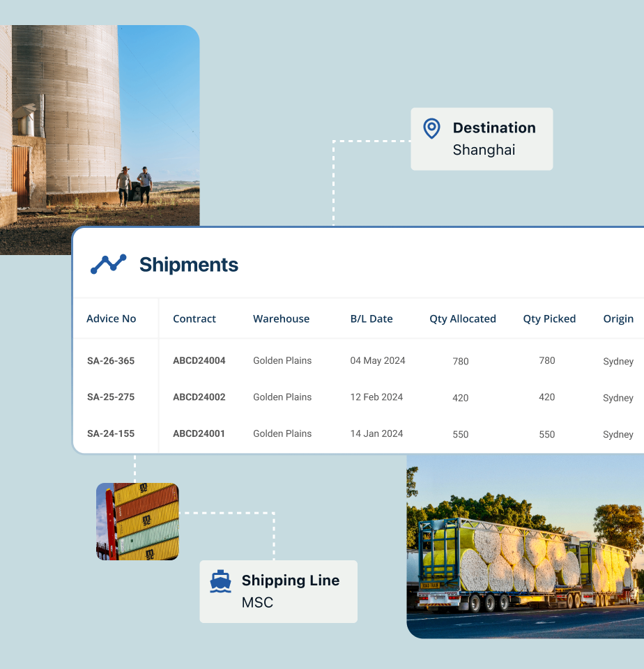Click Qty Allocated 780 value
Screen dimensions: 644x669
tap(461, 362)
